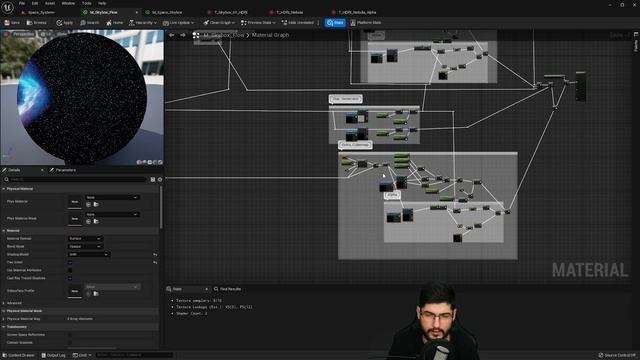Click the Unreal Engine logo icon
Image resolution: width=640 pixels, height=360 pixels.
[7, 7]
